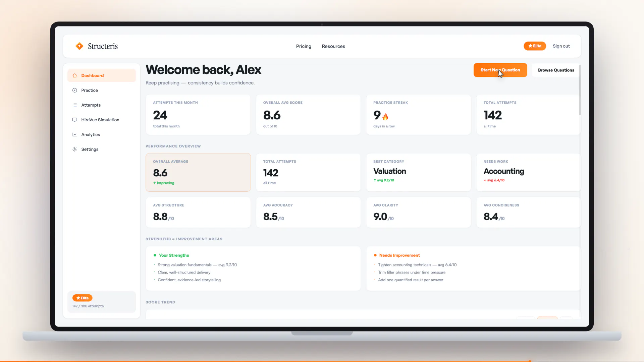
Task: Click the Needs Work Accounting card
Action: coord(528,172)
